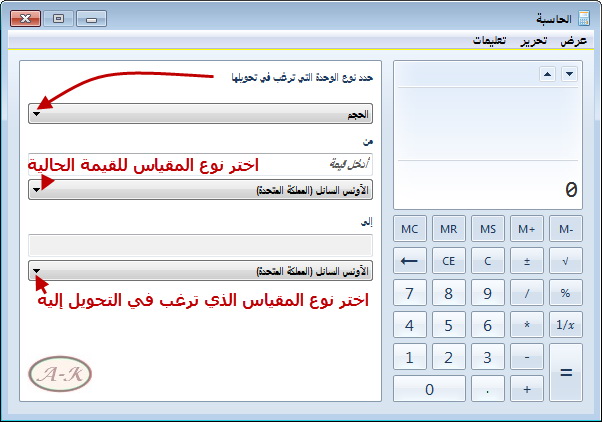602x422 pixels.
Task: Click the square root √ button
Action: [566, 261]
